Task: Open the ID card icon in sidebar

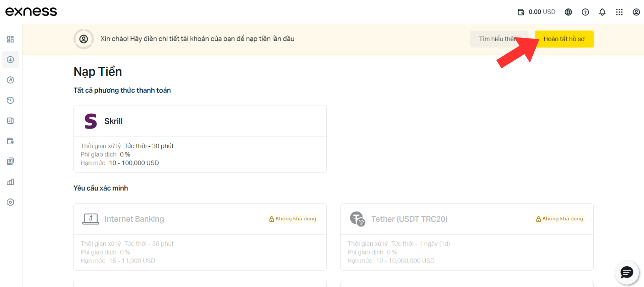Action: (10, 161)
